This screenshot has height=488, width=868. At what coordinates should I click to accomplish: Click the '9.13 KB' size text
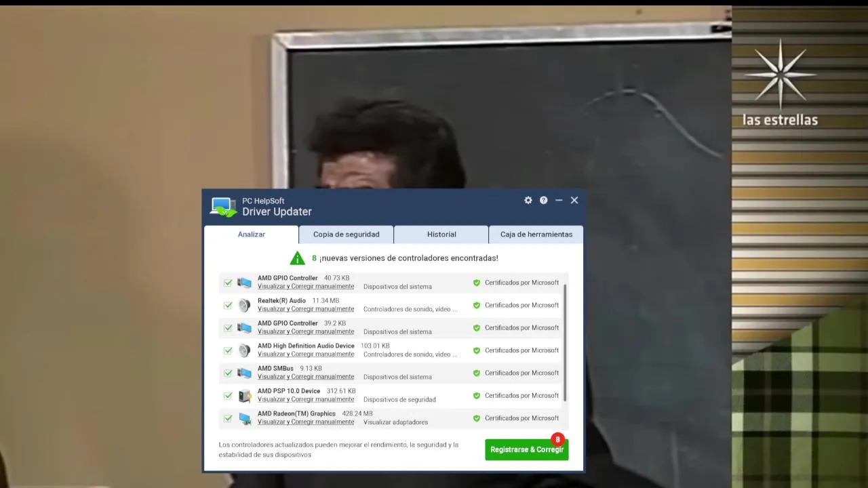point(311,369)
